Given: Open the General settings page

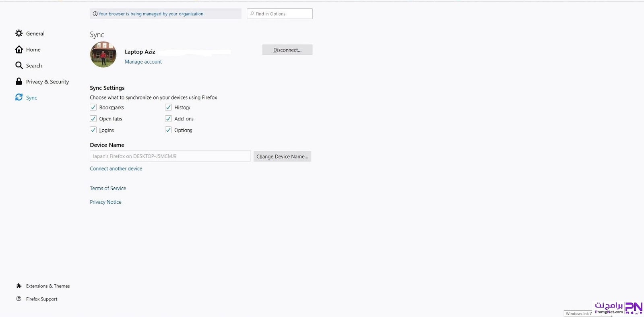Looking at the screenshot, I should [x=35, y=33].
